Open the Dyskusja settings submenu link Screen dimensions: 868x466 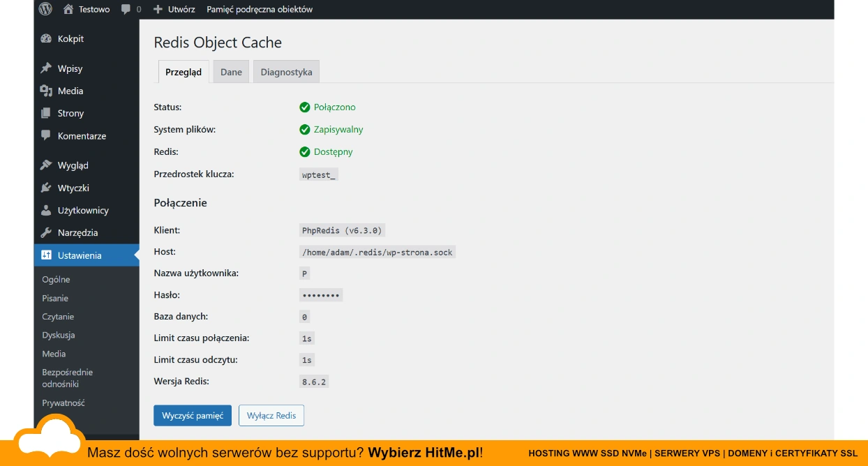click(59, 335)
